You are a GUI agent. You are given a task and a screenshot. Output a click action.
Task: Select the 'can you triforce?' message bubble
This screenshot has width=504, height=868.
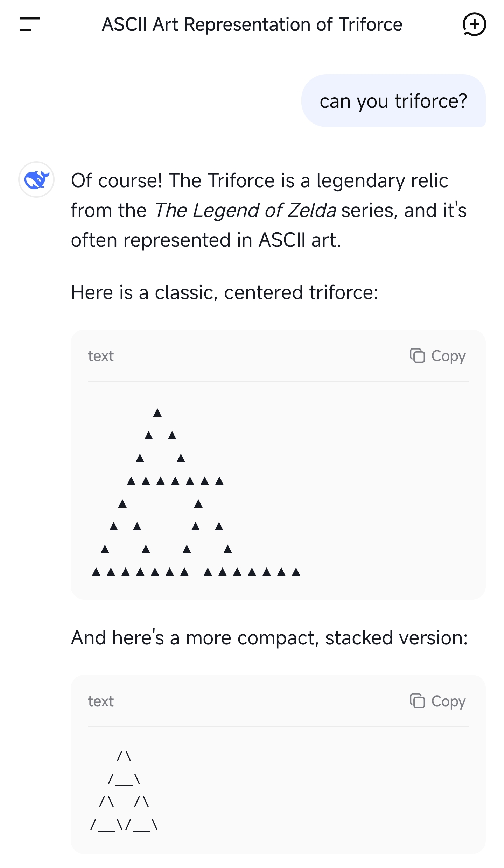(x=393, y=101)
